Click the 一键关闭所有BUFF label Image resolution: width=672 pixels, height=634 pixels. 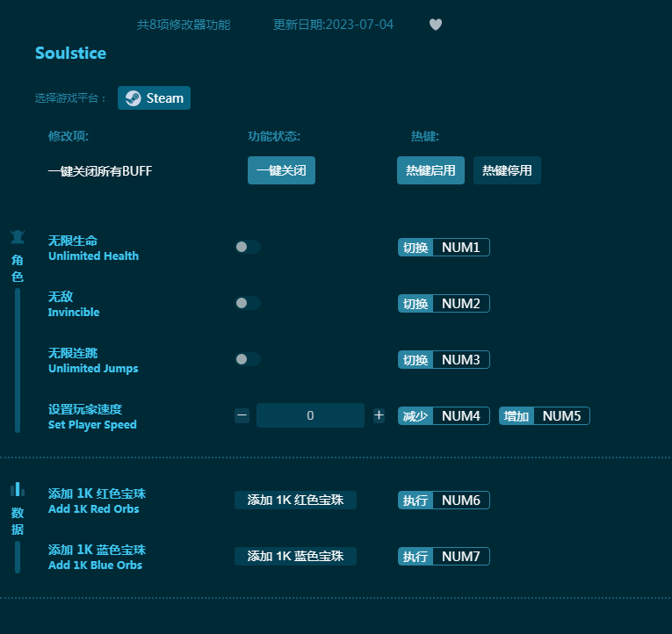coord(100,171)
